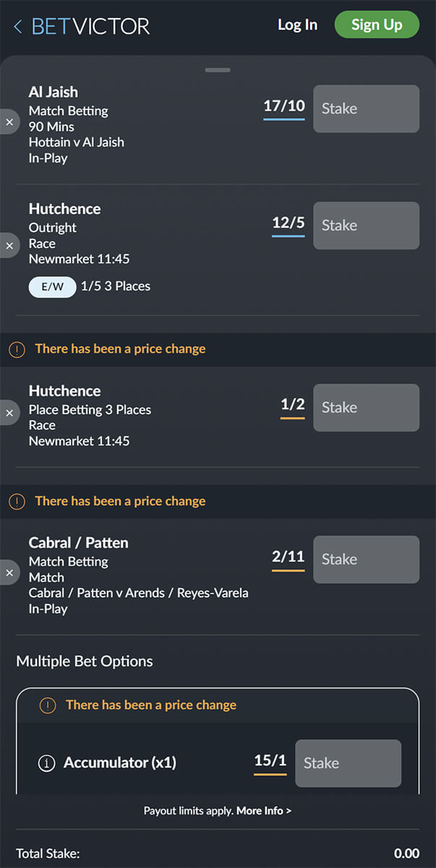The image size is (436, 868).
Task: Click the first price change warning icon
Action: point(17,349)
